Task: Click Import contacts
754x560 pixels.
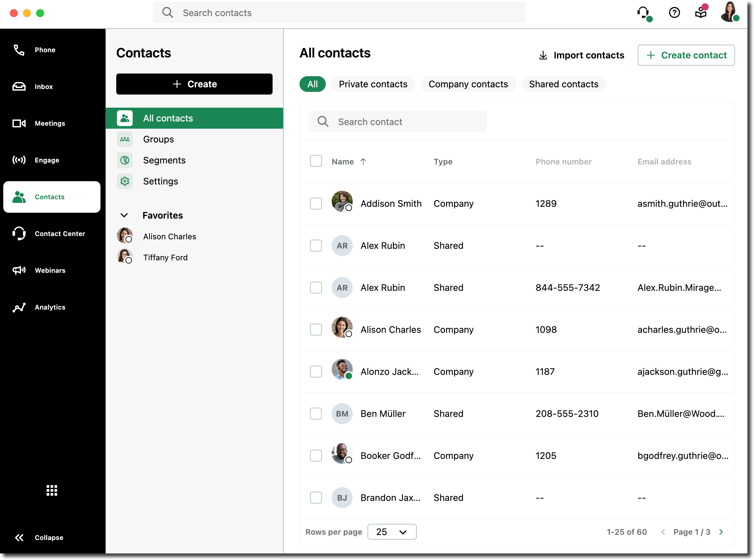Action: coord(581,55)
